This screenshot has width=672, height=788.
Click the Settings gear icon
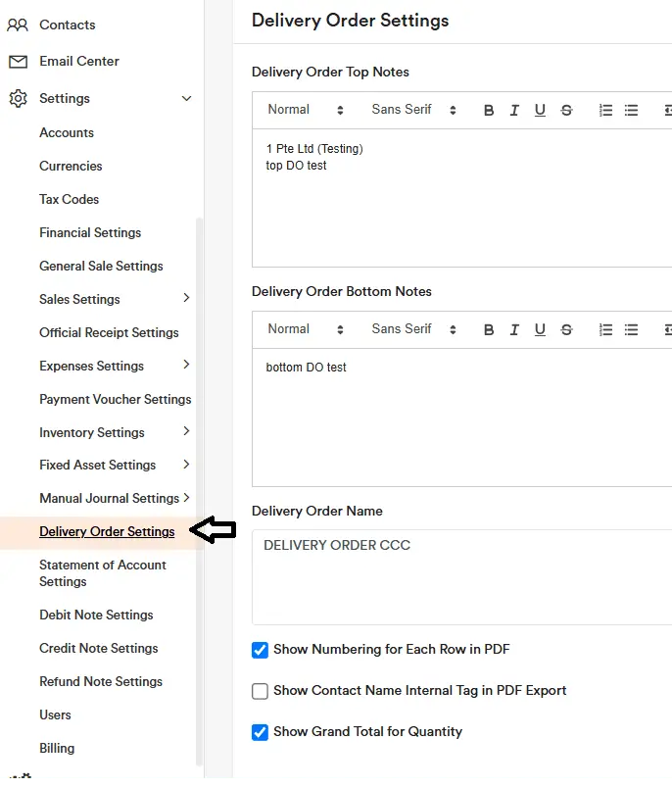[18, 98]
